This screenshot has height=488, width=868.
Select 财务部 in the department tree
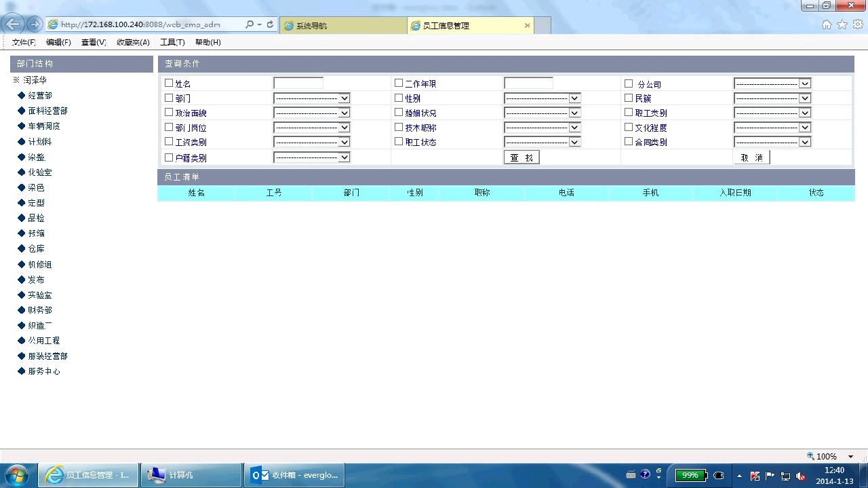40,310
